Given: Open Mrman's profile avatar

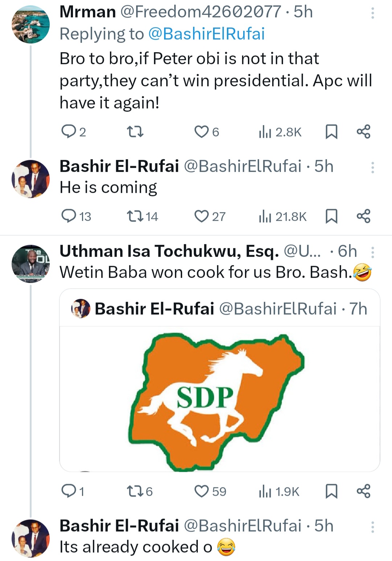Looking at the screenshot, I should (x=30, y=24).
